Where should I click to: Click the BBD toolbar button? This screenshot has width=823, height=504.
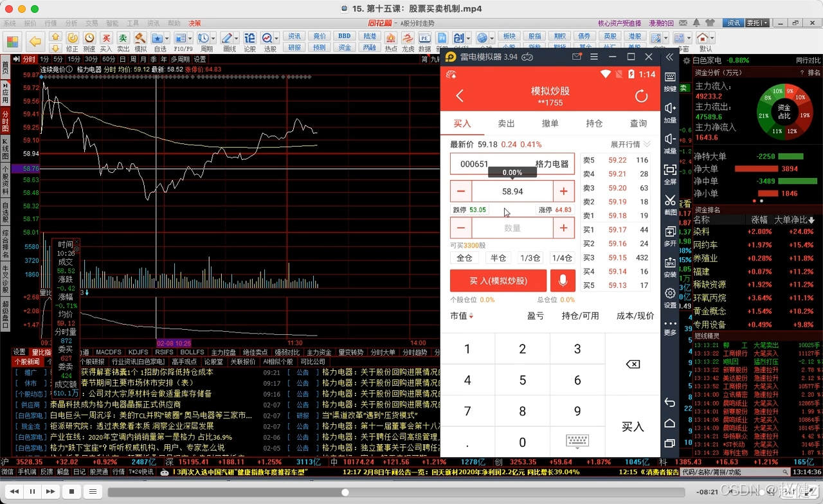tap(345, 36)
